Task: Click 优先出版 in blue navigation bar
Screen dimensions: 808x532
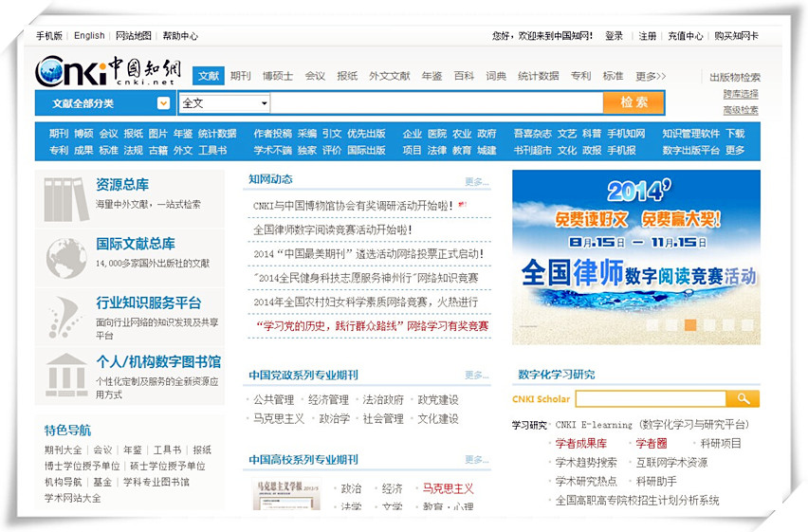Action: point(366,134)
